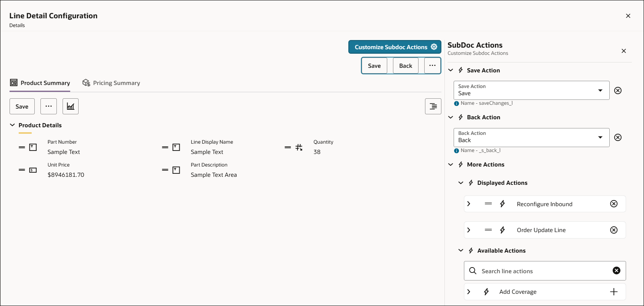
Task: Click the lightning icon beside Add Coverage
Action: [486, 292]
